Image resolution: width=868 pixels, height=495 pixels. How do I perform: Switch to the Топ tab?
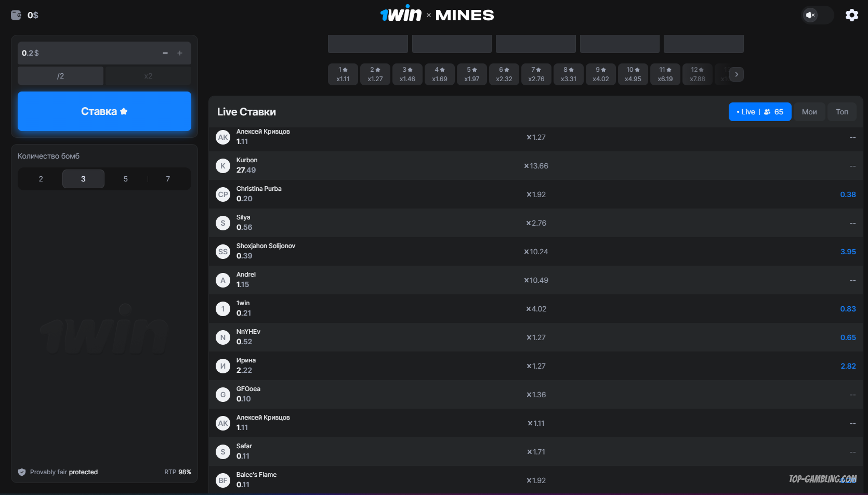pos(842,112)
